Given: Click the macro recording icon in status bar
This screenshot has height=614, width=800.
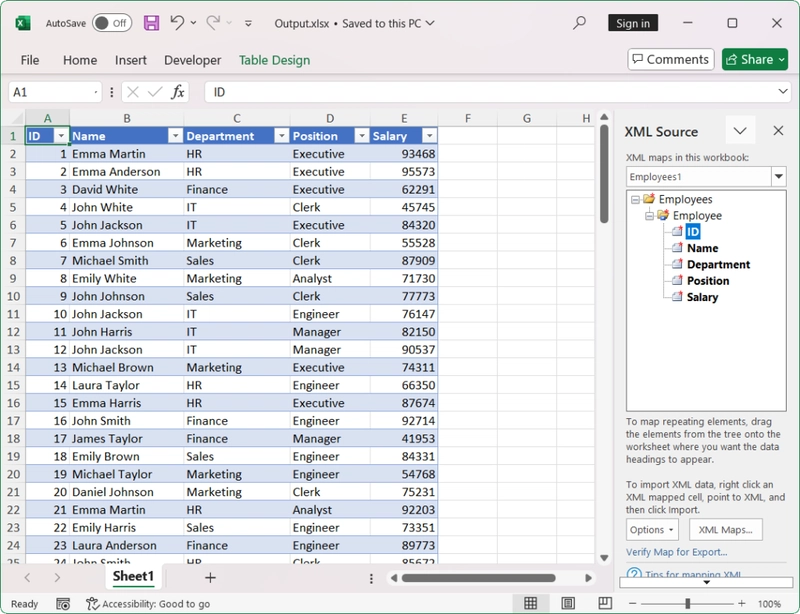Looking at the screenshot, I should pos(63,604).
